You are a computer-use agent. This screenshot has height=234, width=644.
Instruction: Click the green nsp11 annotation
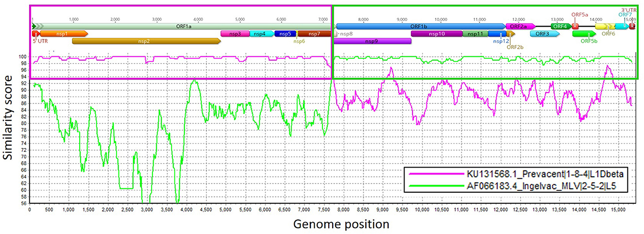pyautogui.click(x=475, y=34)
